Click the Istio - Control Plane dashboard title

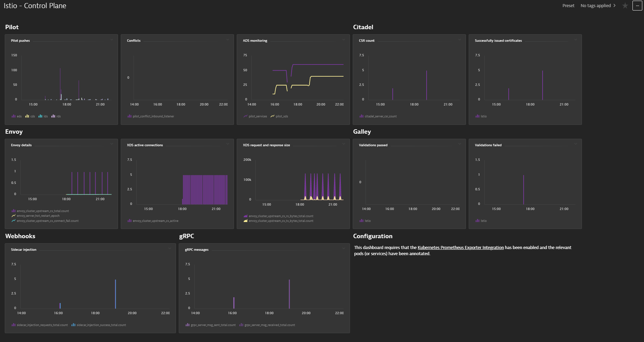click(35, 6)
